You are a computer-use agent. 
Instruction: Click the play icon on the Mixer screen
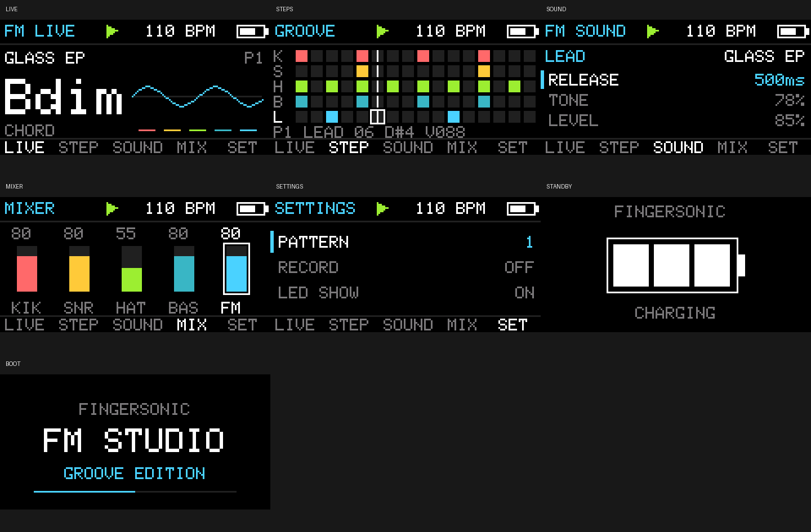coord(112,209)
